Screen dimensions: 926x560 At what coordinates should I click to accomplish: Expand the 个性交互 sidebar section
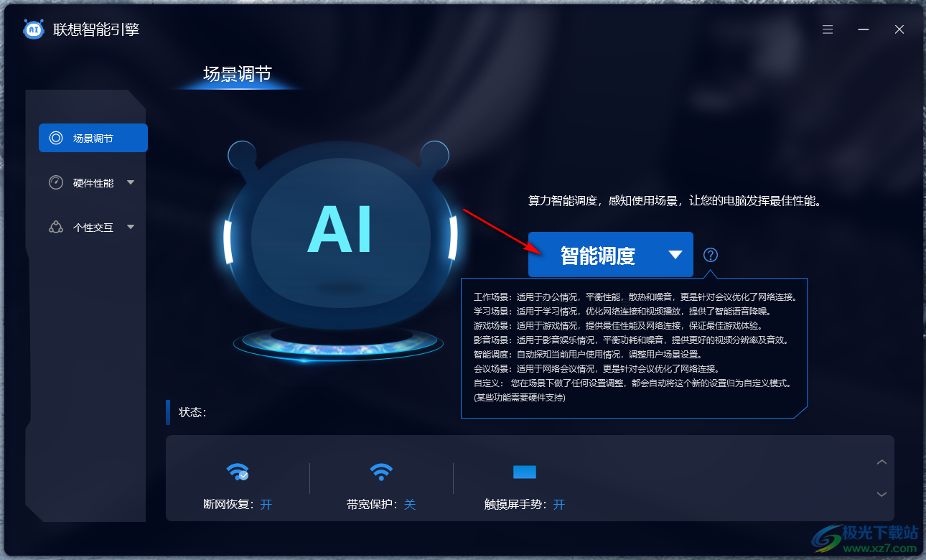[131, 227]
